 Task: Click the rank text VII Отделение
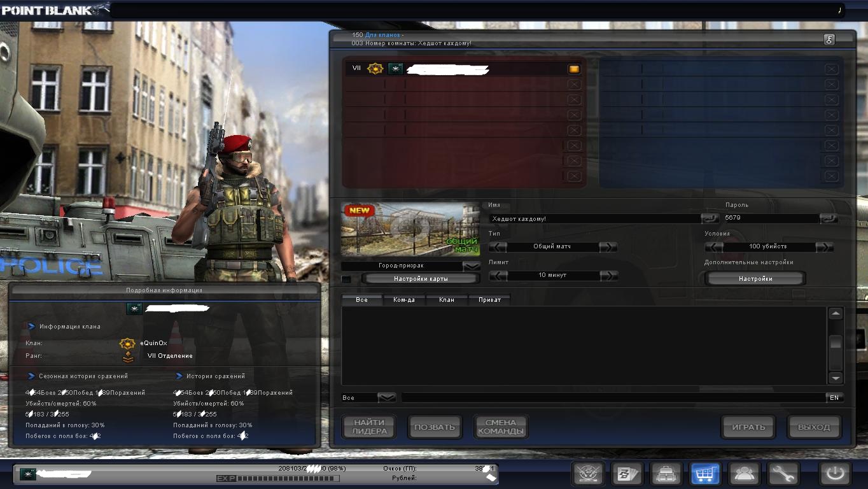(x=170, y=356)
